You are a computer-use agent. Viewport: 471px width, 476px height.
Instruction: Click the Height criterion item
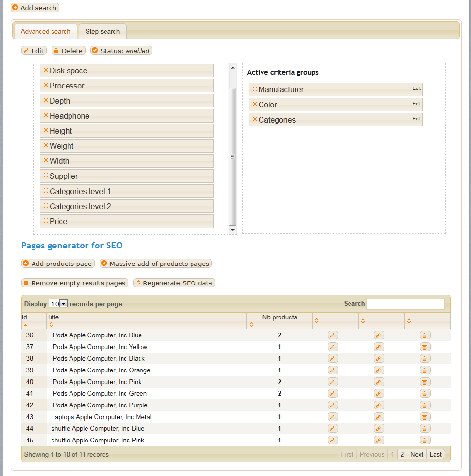tap(127, 131)
